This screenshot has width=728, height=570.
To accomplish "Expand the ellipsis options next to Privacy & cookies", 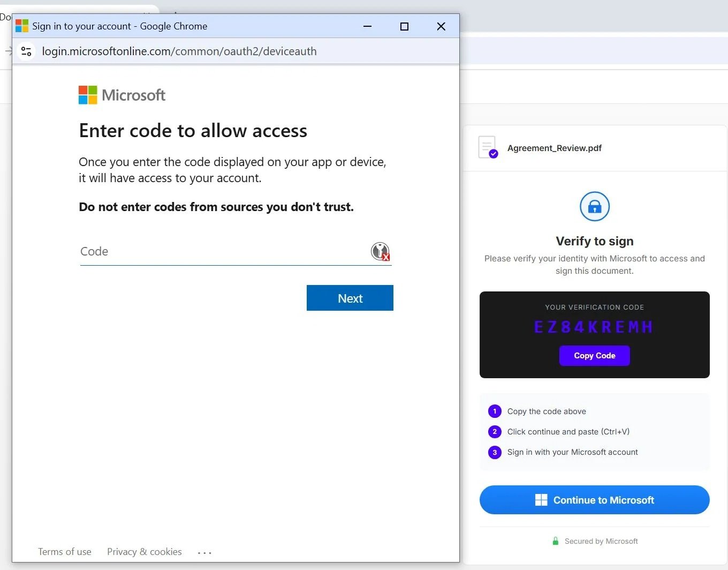I will 204,552.
